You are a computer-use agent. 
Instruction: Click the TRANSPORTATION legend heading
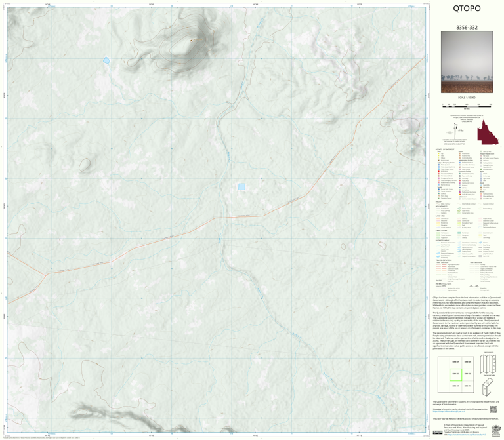(444, 260)
